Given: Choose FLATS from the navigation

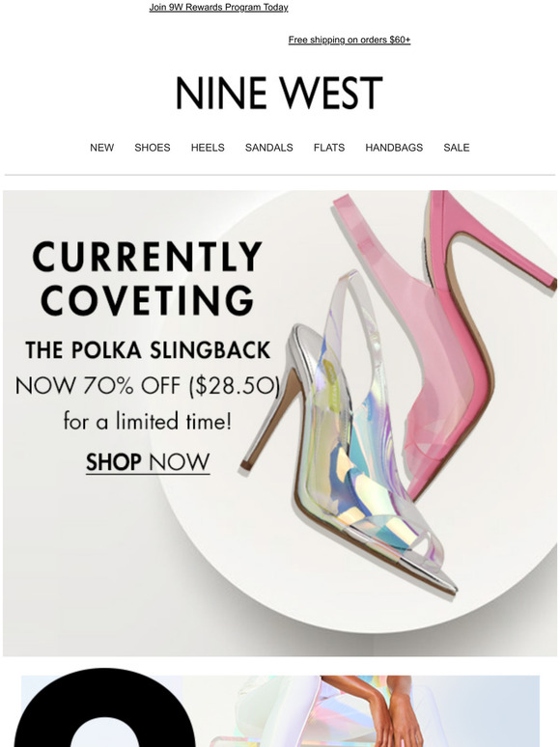Looking at the screenshot, I should [329, 148].
